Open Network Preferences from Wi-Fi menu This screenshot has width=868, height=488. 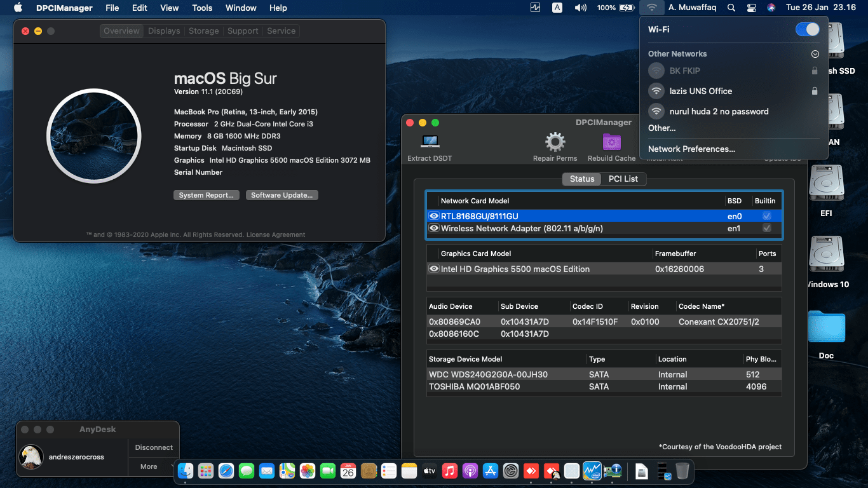tap(691, 149)
